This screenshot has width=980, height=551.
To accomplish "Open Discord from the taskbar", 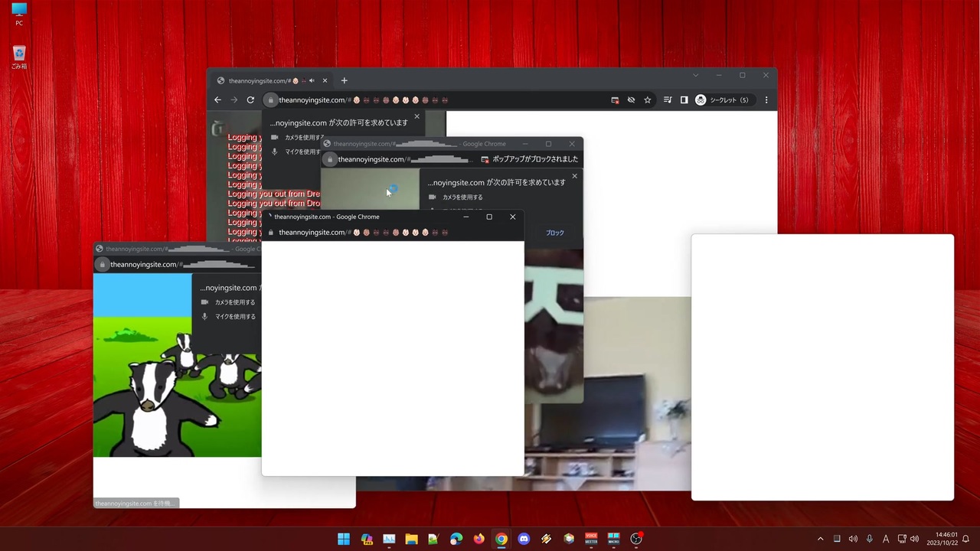I will pyautogui.click(x=524, y=539).
